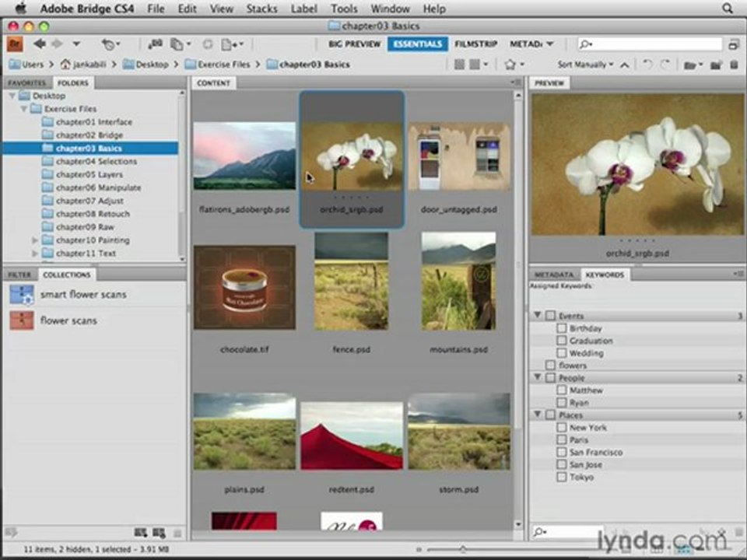Open the Spotlight magnifier in menu bar
The image size is (747, 560).
728,9
